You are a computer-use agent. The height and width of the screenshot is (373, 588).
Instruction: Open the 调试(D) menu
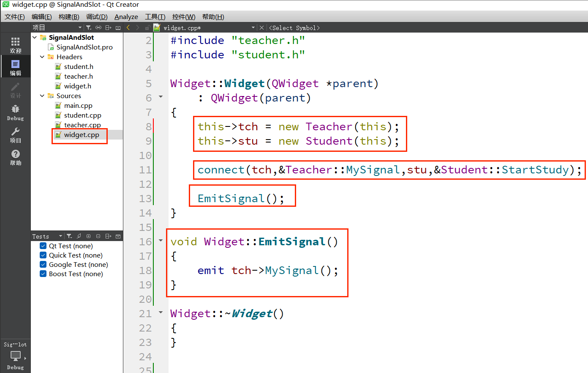[x=97, y=16]
